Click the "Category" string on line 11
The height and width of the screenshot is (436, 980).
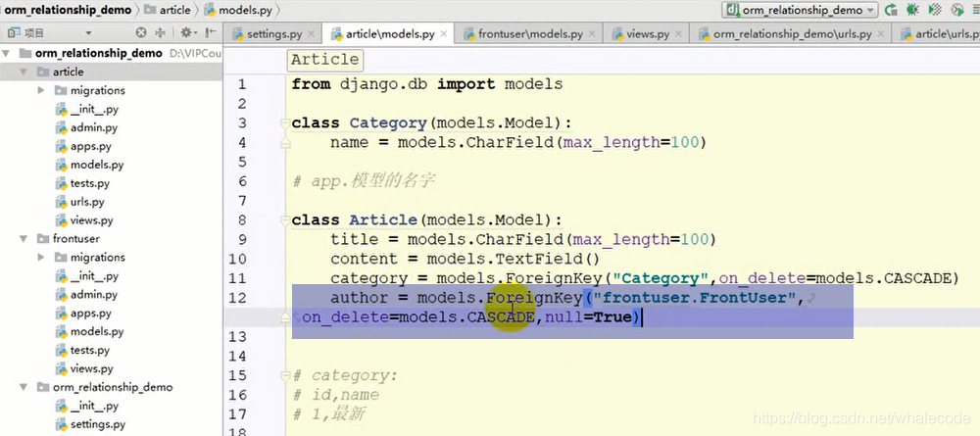660,278
